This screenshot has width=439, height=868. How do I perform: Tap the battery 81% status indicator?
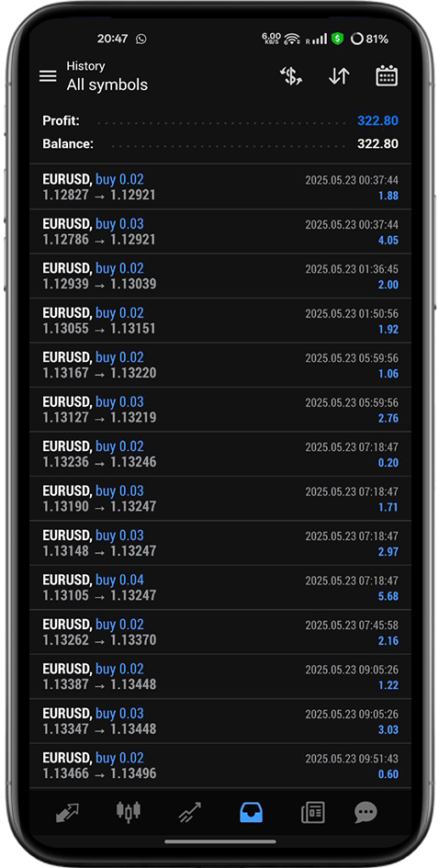coord(370,39)
